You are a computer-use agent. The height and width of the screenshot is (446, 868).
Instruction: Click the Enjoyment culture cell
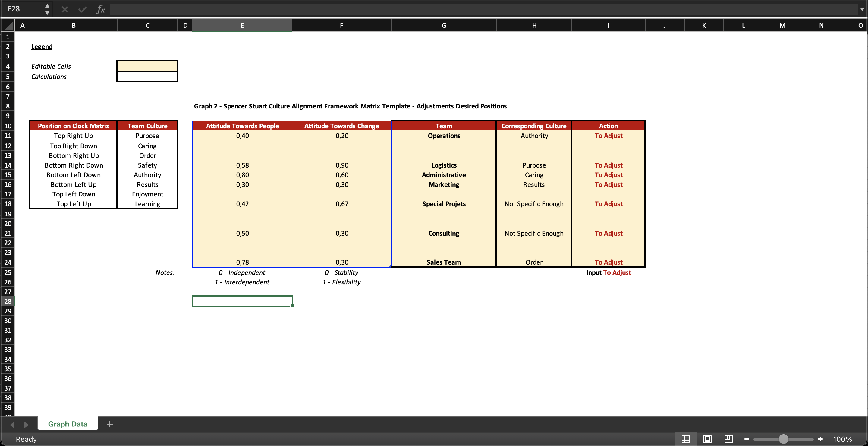tap(147, 194)
